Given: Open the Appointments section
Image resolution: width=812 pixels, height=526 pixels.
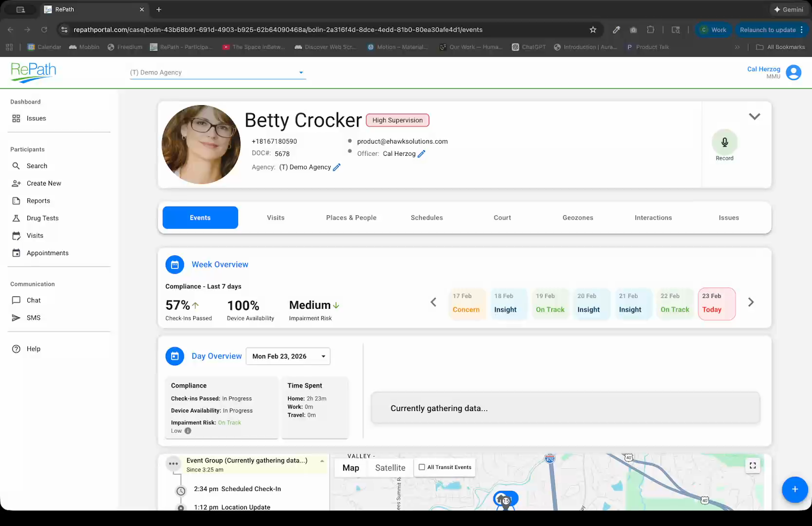Looking at the screenshot, I should pos(47,253).
